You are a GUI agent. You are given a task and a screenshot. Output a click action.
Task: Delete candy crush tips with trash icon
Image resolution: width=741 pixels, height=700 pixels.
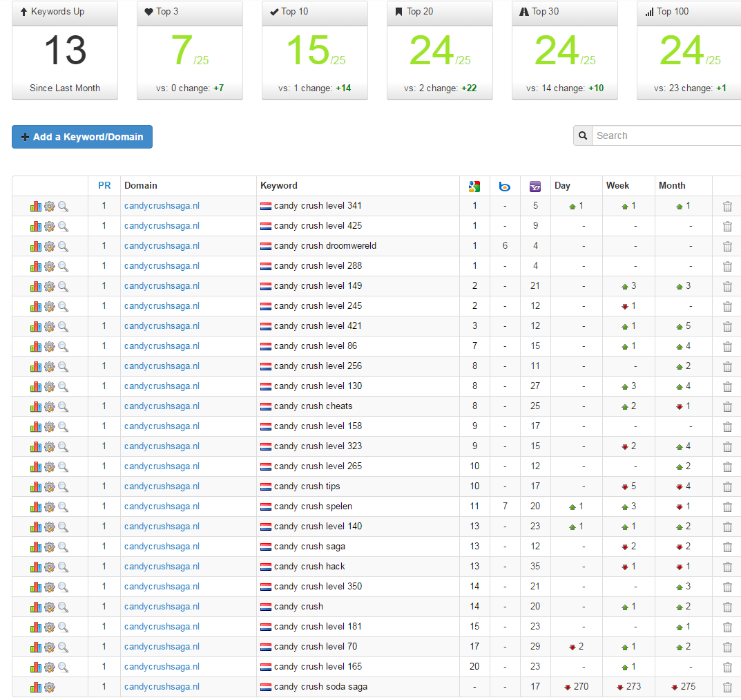click(727, 486)
